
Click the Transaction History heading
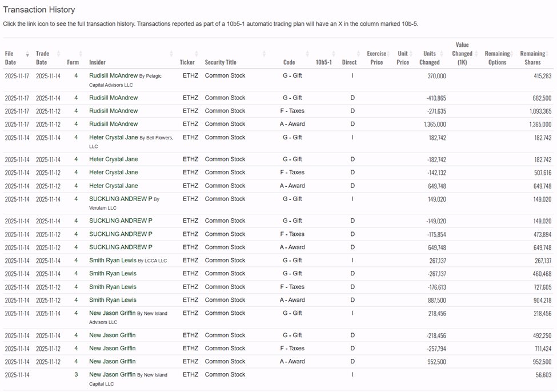click(39, 10)
